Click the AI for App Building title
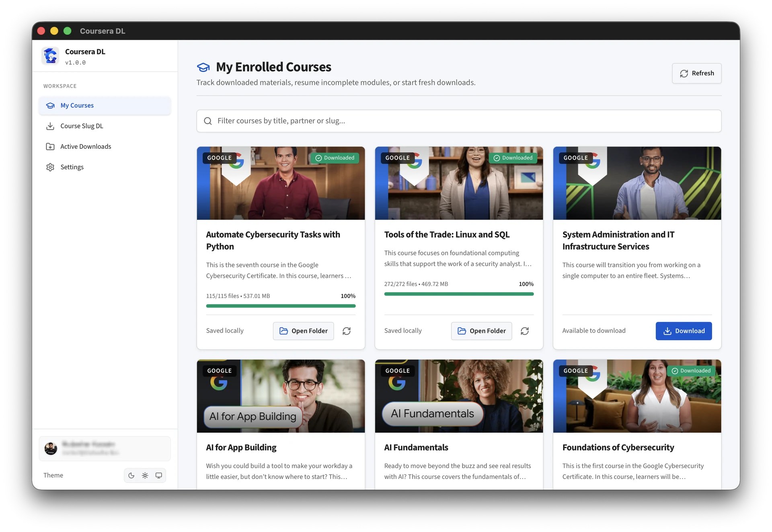Image resolution: width=772 pixels, height=532 pixels. coord(241,447)
